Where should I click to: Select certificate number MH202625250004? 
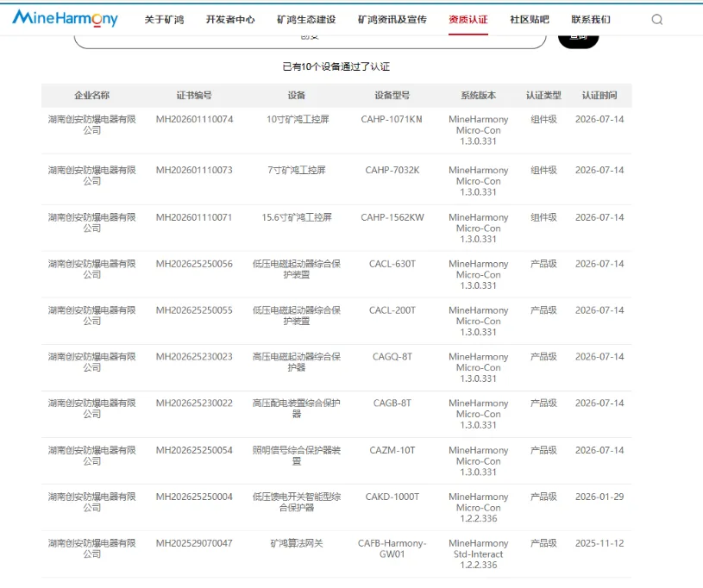pyautogui.click(x=194, y=497)
